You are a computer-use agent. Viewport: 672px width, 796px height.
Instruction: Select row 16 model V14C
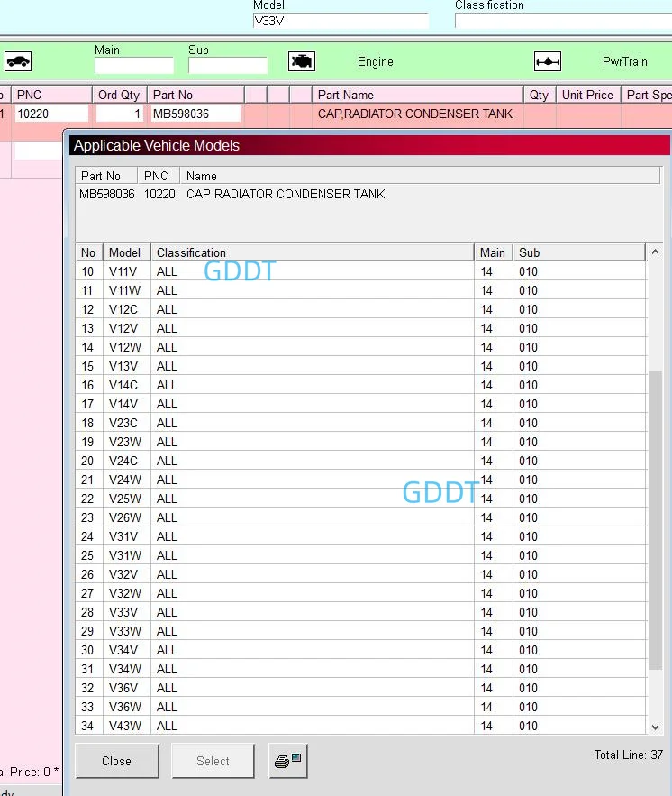tap(360, 385)
